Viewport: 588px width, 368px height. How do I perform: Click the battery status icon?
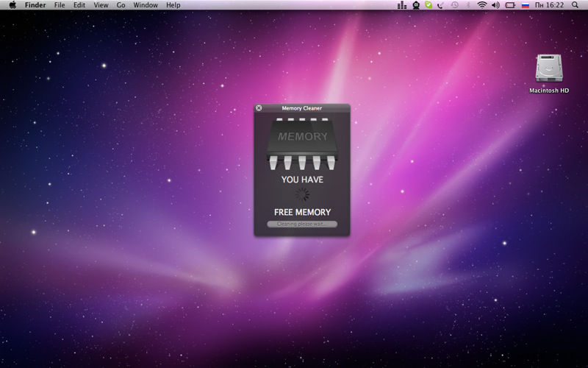click(510, 5)
